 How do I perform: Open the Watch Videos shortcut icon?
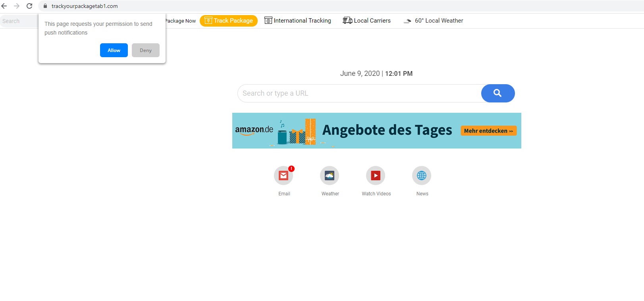click(376, 176)
